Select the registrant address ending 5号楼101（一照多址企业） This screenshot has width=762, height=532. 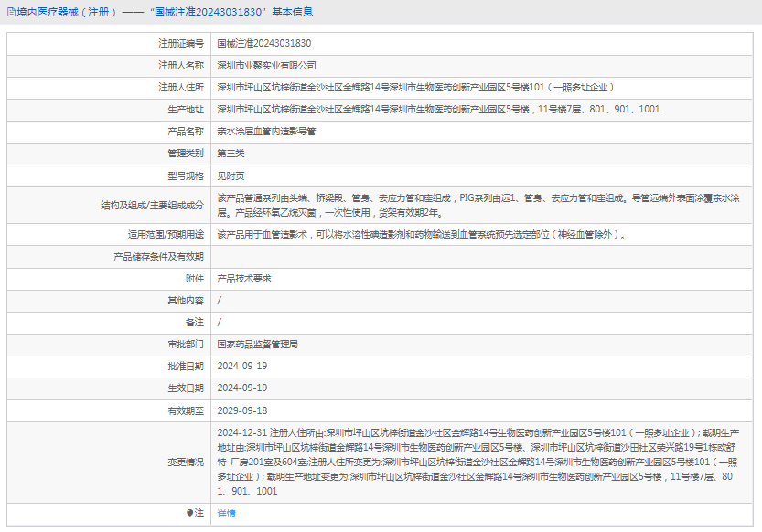416,88
